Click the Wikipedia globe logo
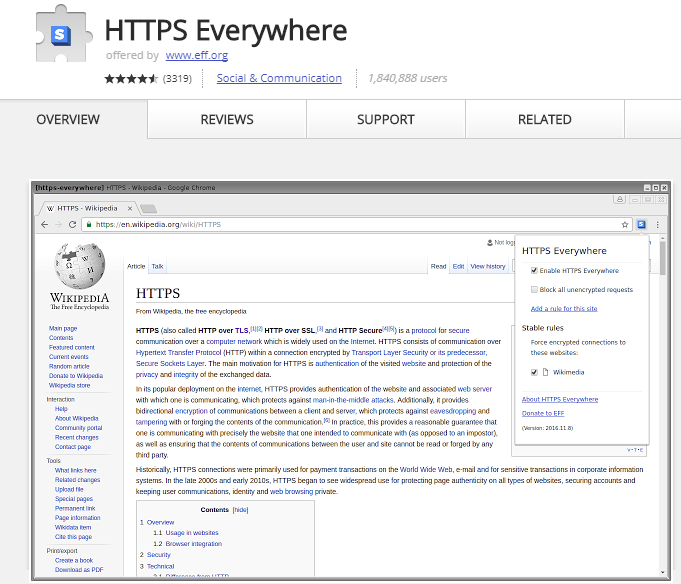This screenshot has height=584, width=681. 79,266
